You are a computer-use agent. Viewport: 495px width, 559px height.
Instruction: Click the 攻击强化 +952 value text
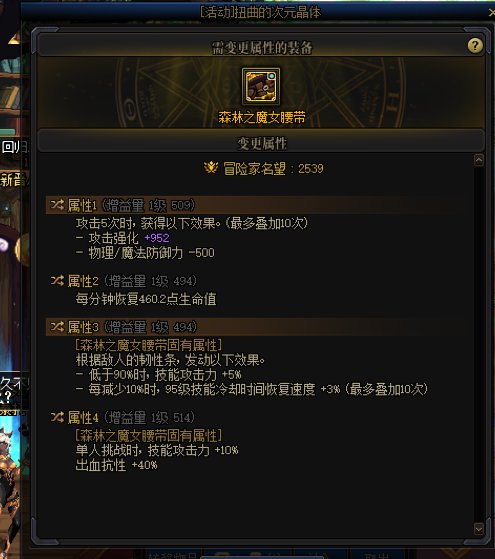pos(129,238)
